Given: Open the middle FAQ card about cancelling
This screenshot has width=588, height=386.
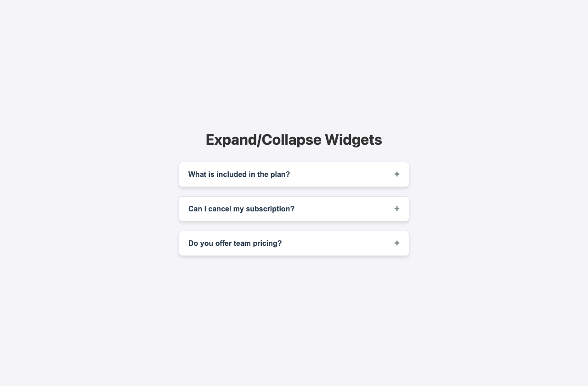Looking at the screenshot, I should [294, 209].
